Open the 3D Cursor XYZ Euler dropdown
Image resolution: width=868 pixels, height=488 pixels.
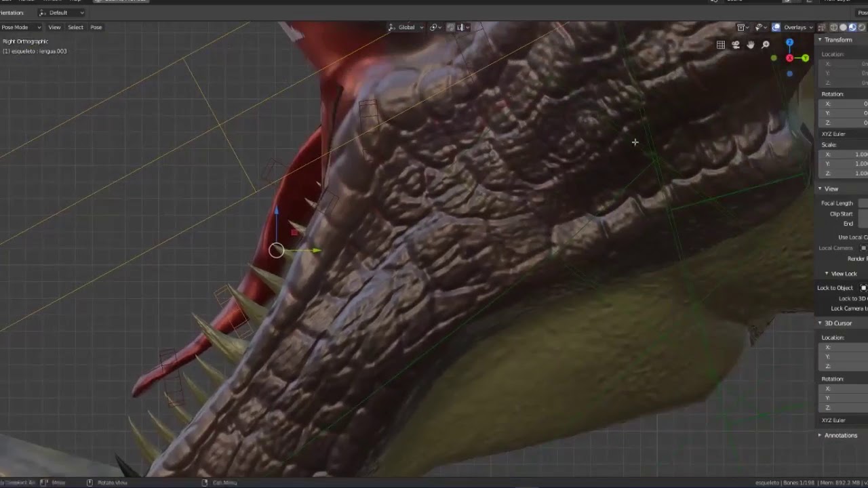(844, 420)
